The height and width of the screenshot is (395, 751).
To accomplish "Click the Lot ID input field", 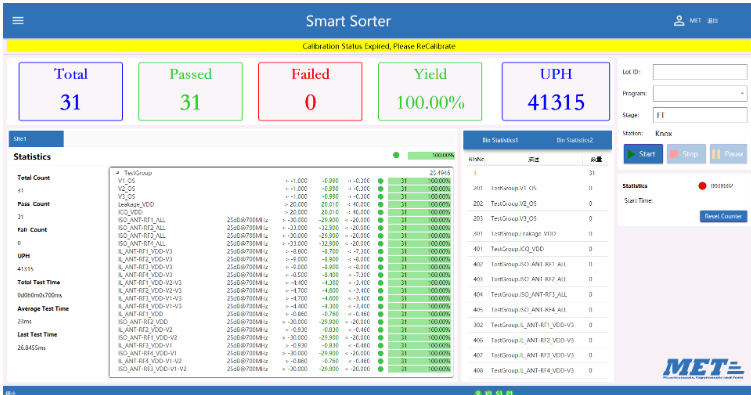I will click(x=700, y=72).
